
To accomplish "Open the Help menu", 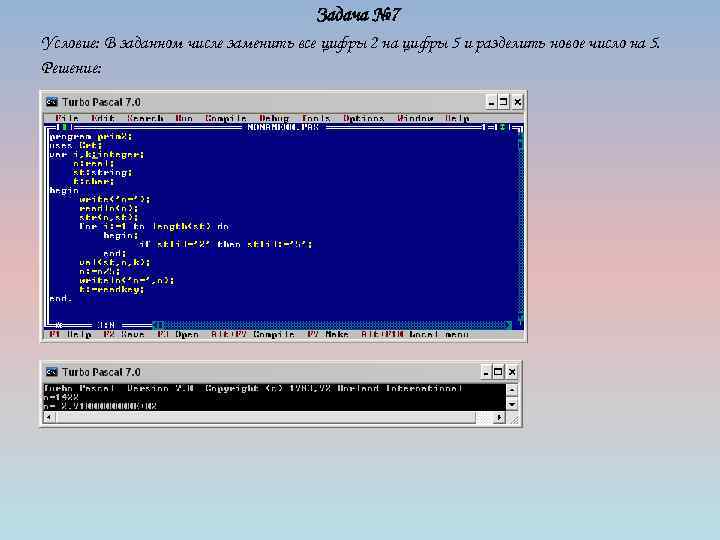I will coord(457,118).
